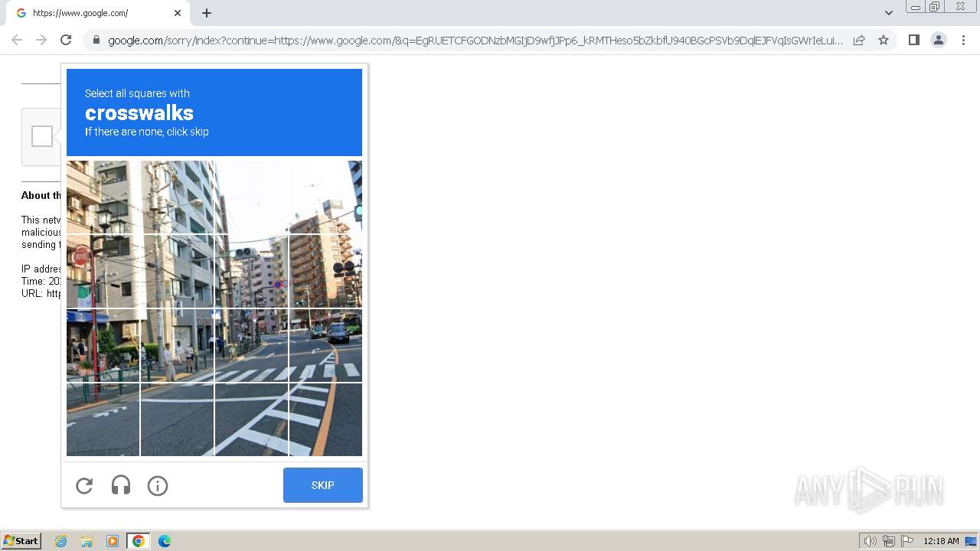Click the address bar URL field
The height and width of the screenshot is (551, 980).
point(475,40)
